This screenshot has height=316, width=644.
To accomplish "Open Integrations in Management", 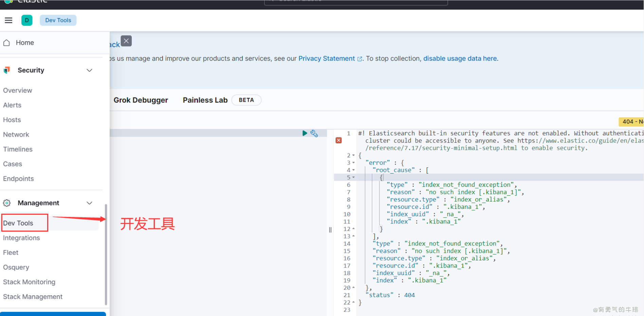I will pos(21,238).
